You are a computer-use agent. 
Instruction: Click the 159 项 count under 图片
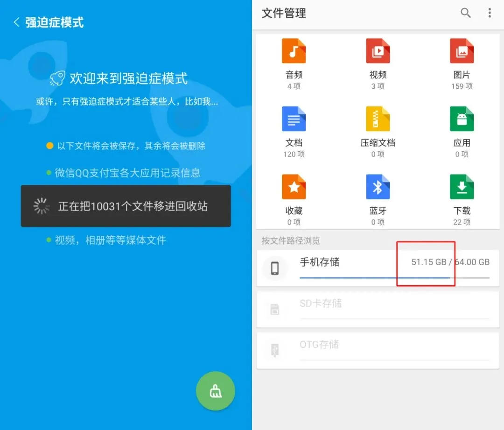[462, 86]
